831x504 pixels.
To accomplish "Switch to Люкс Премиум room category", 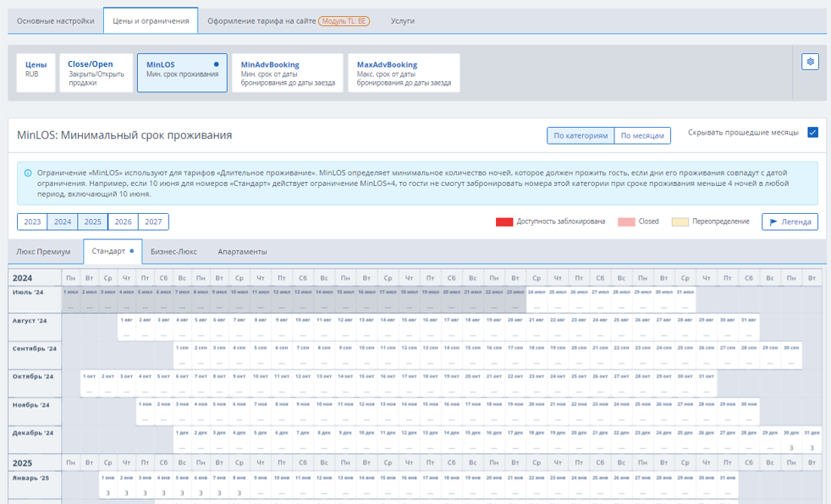I will coord(44,251).
